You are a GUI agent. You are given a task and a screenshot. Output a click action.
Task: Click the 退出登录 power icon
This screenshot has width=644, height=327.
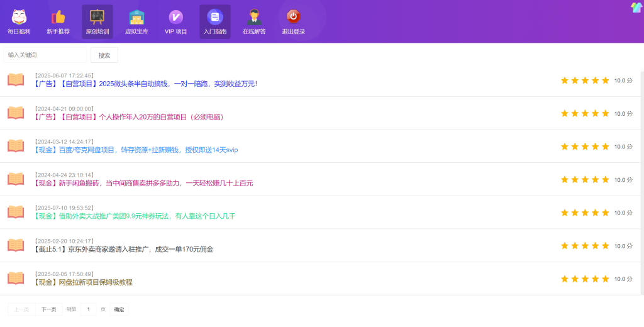294,17
